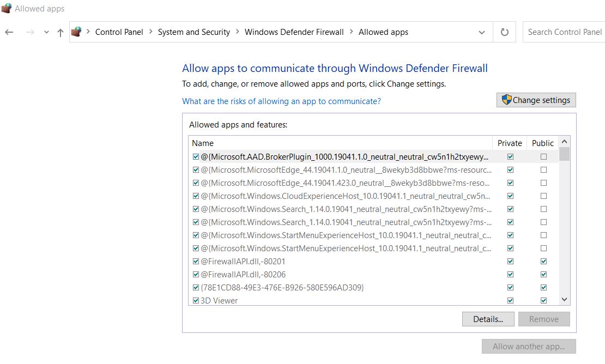Viewport: 605px width, 364px height.
Task: Expand the address bar history dropdown
Action: click(481, 32)
